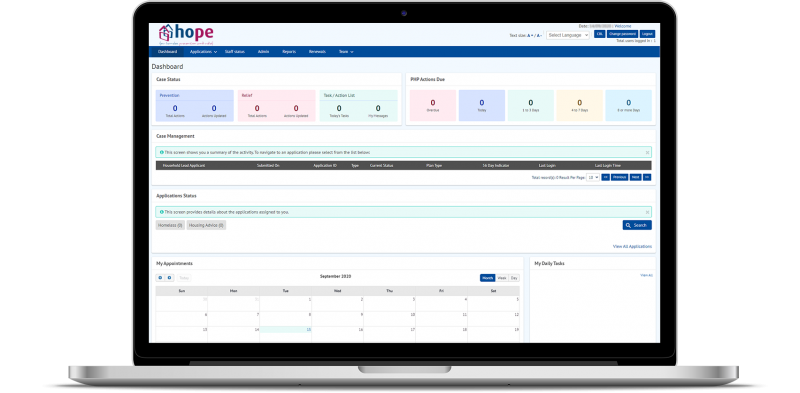Open the Relief Actions Updated count

click(296, 110)
